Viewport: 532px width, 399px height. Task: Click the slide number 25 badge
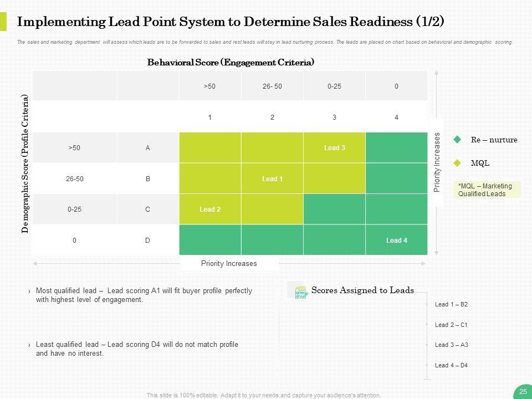point(523,391)
